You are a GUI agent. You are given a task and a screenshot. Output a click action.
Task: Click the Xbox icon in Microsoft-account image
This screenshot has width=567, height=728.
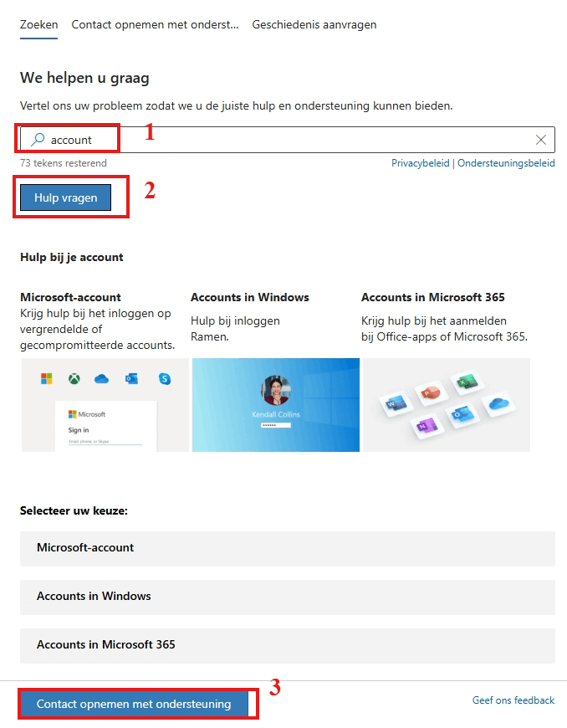click(74, 379)
